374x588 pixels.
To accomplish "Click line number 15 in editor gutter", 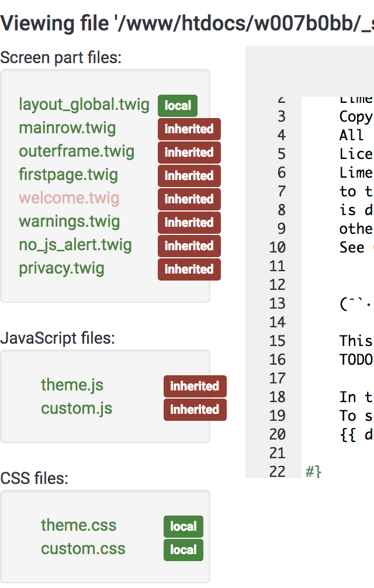I will (278, 341).
